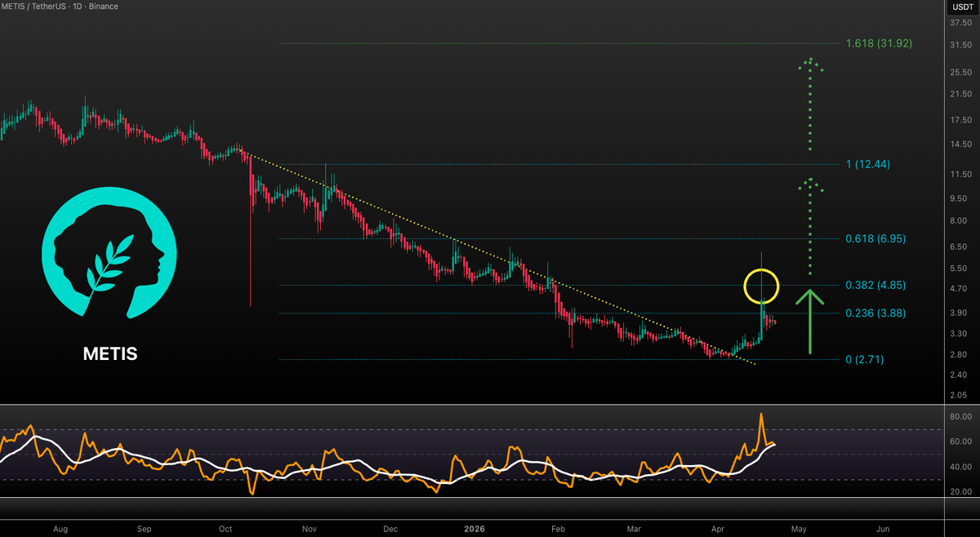
Task: Click the 2.80 price axis label
Action: 960,354
